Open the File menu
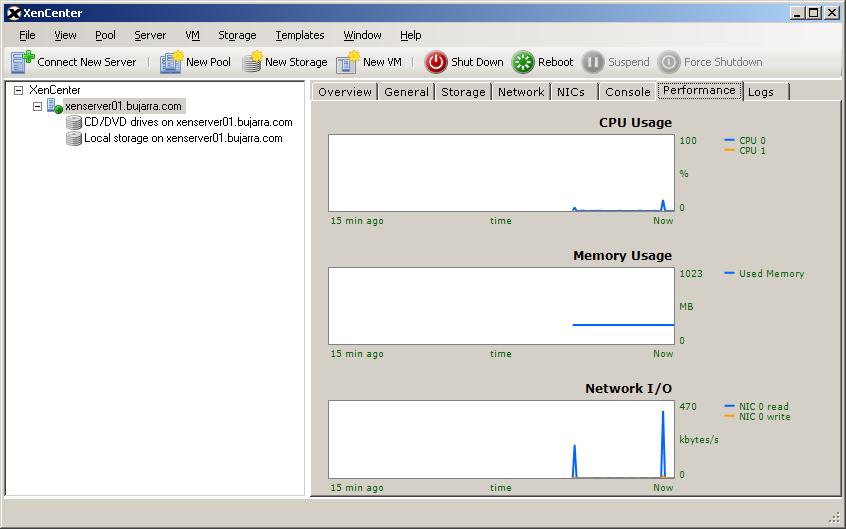 27,35
